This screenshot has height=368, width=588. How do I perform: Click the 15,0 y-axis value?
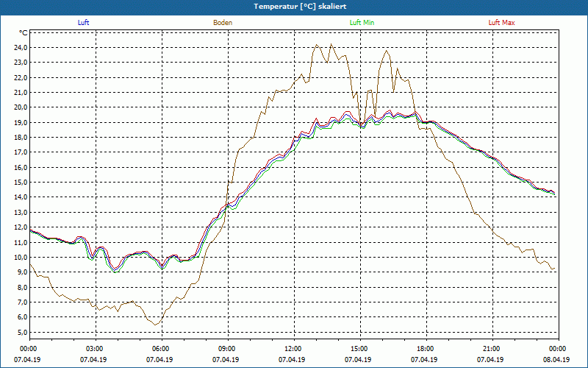pos(21,183)
